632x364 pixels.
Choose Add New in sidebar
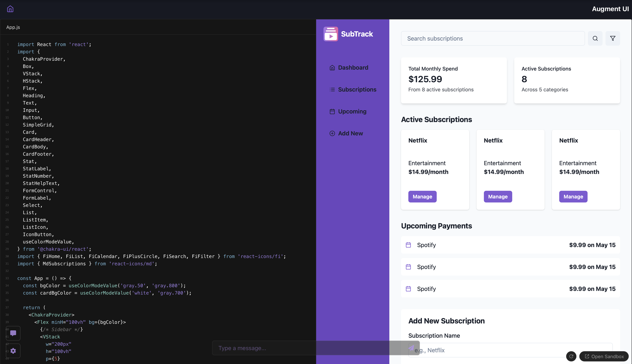coord(350,134)
